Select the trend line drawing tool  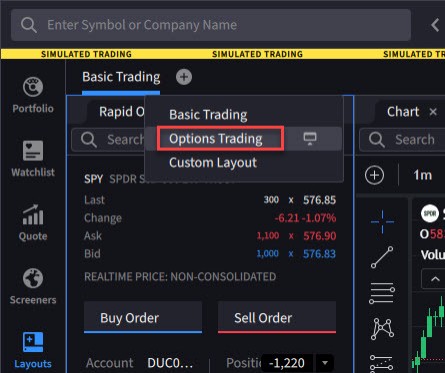pyautogui.click(x=382, y=257)
